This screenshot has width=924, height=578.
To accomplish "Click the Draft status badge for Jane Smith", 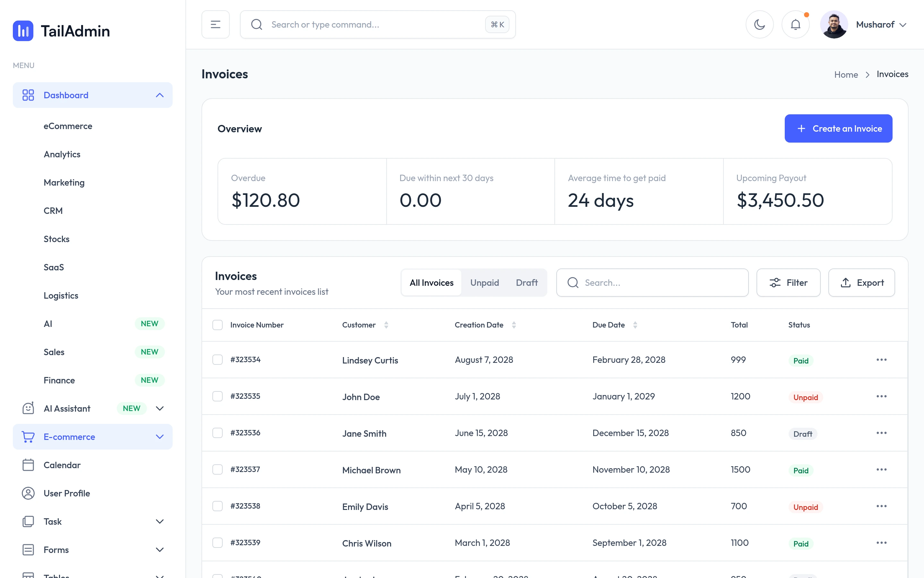I will [803, 434].
